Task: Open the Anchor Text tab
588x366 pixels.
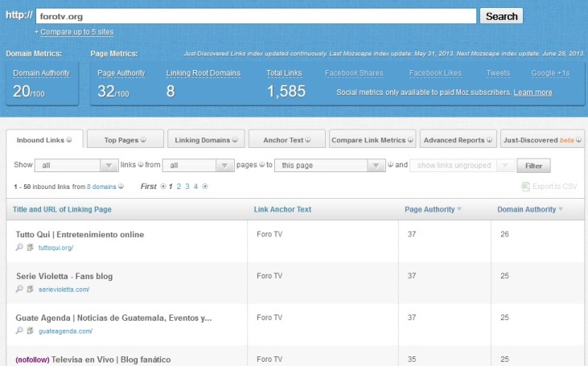Action: click(287, 139)
